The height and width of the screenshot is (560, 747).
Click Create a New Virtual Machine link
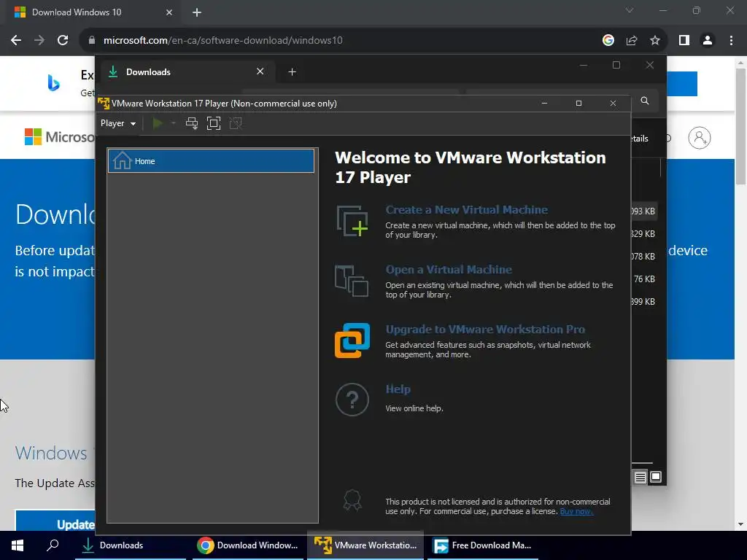coord(466,209)
